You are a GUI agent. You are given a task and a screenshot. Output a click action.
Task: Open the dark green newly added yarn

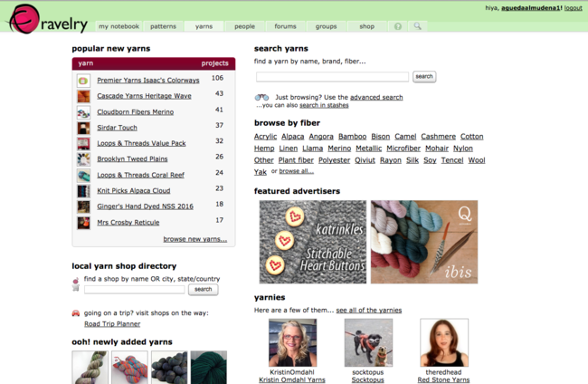click(x=209, y=368)
